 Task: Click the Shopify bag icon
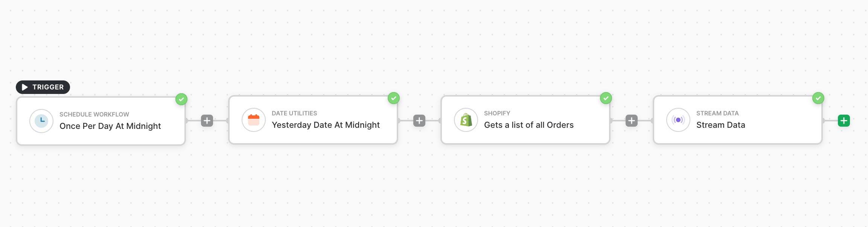click(x=466, y=120)
